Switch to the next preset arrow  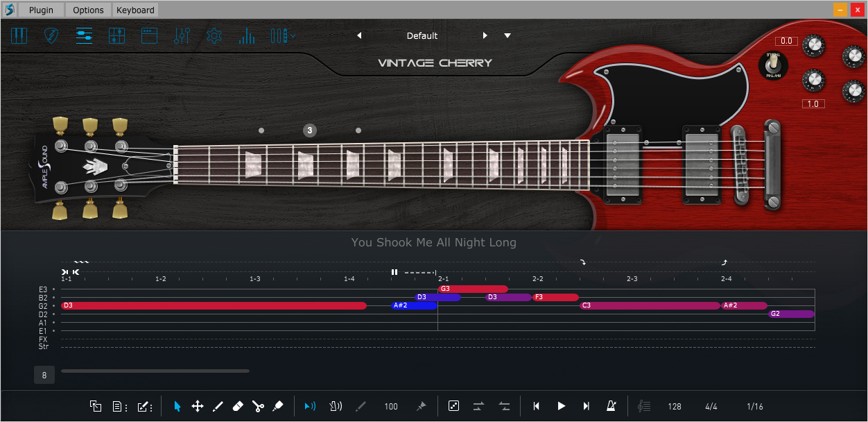pos(485,35)
